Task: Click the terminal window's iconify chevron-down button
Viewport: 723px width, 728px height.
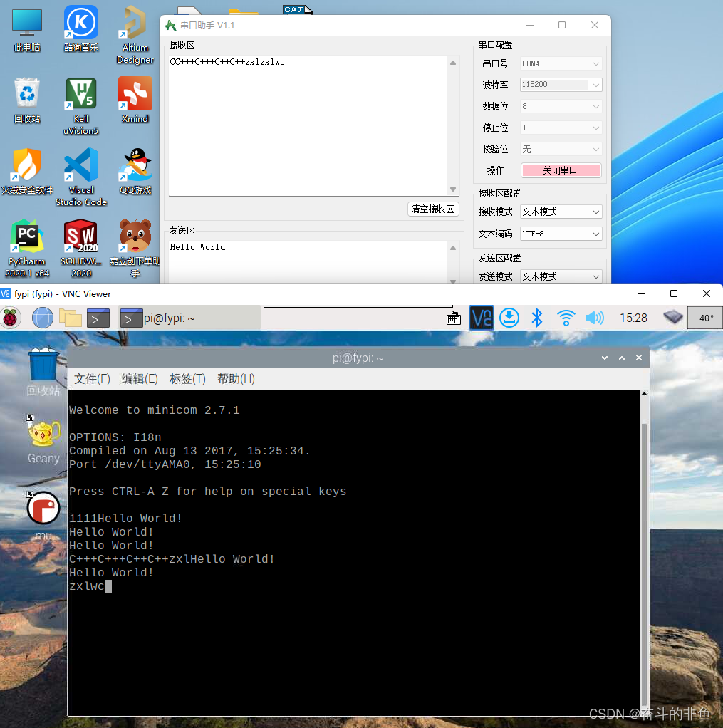Action: tap(605, 358)
